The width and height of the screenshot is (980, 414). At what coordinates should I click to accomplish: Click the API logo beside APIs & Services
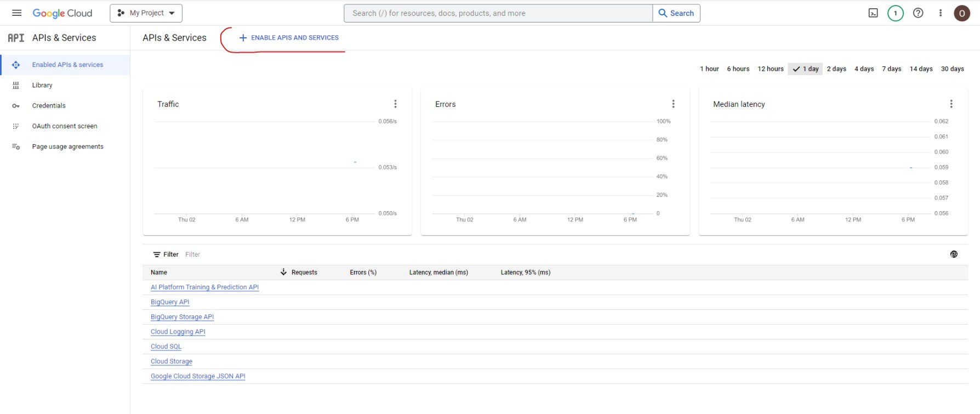coord(16,38)
